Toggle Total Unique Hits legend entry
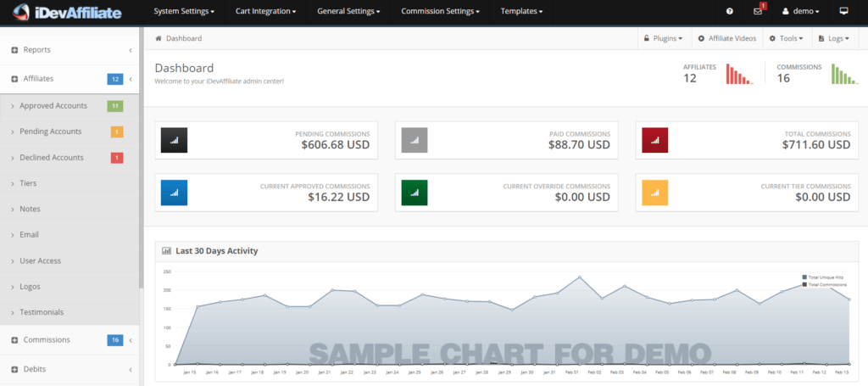 pos(825,277)
